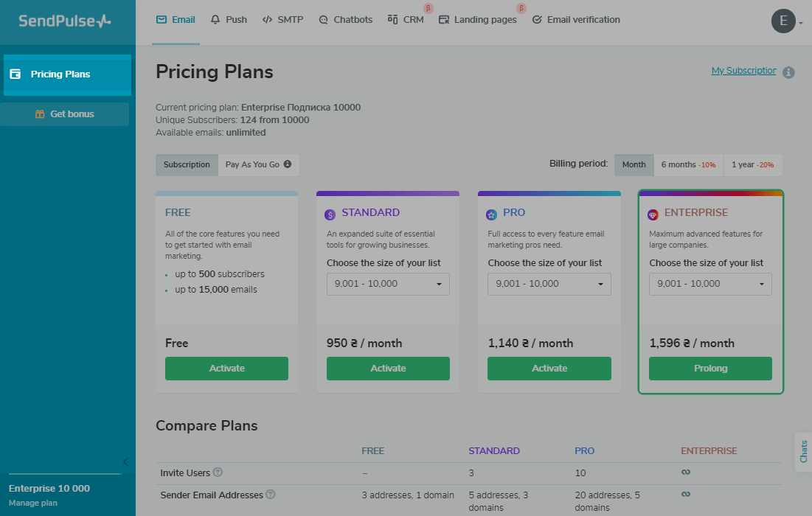Image resolution: width=812 pixels, height=516 pixels.
Task: Click the FREE column header in Compare Plans
Action: click(x=373, y=451)
